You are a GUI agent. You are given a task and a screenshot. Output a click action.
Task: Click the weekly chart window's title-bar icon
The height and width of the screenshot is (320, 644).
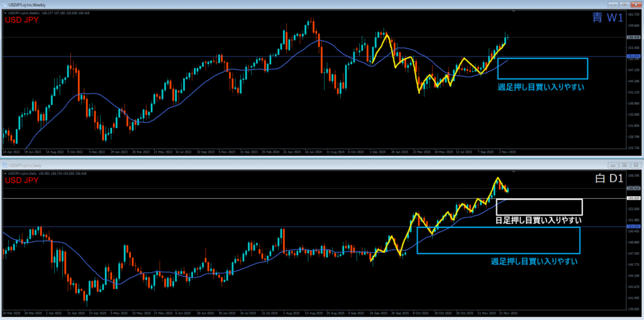[x=5, y=4]
